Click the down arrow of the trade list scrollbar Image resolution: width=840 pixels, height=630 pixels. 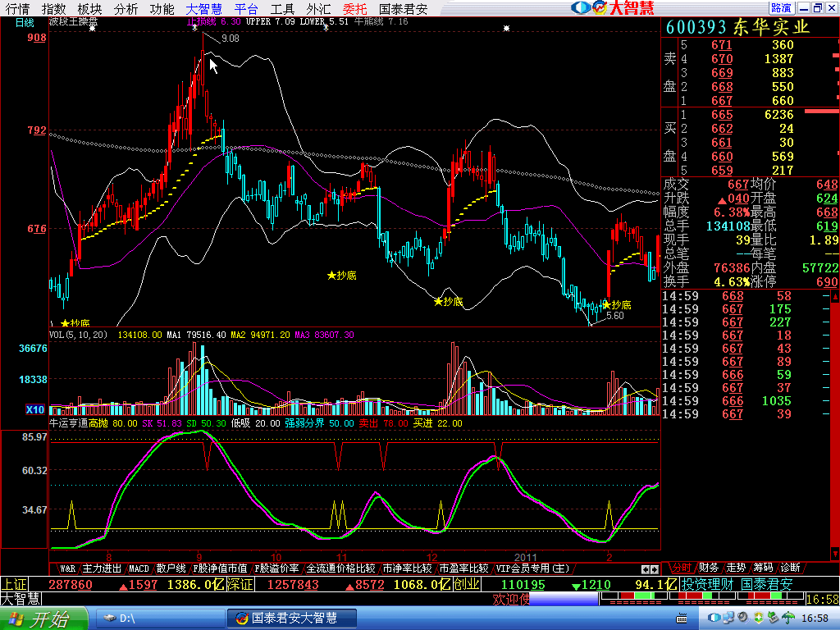click(x=835, y=553)
